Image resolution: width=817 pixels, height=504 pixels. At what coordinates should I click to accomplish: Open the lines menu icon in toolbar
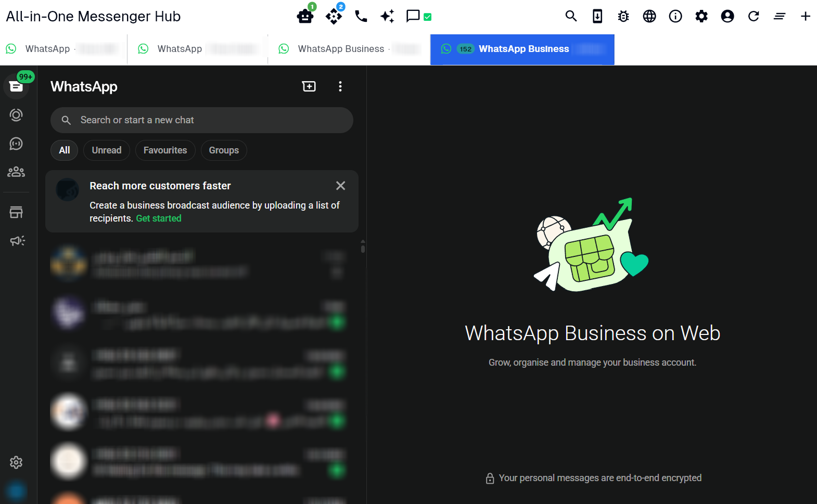pos(779,16)
